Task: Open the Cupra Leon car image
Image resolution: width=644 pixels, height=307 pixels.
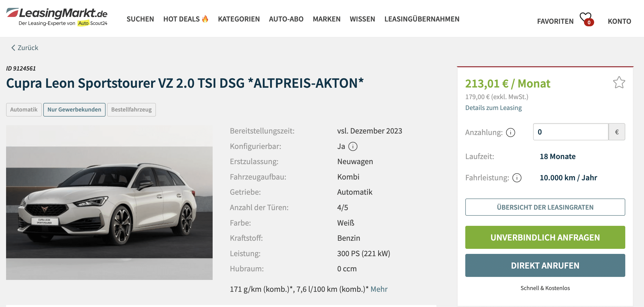Action: click(x=109, y=202)
